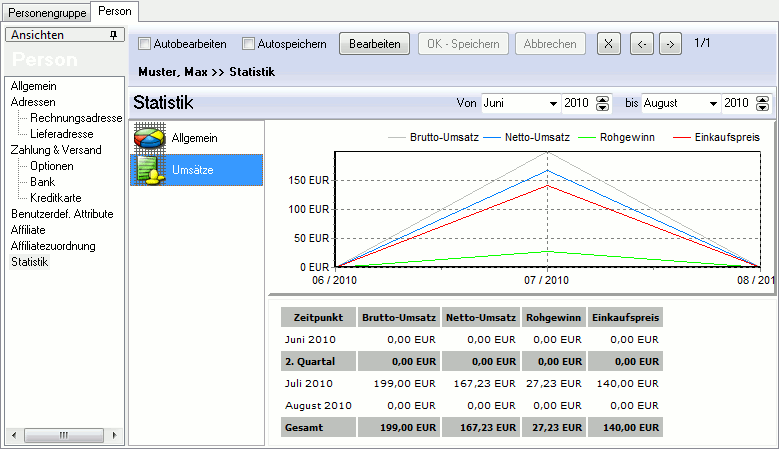
Task: Click the sidebar scroll right arrow
Action: (x=115, y=436)
